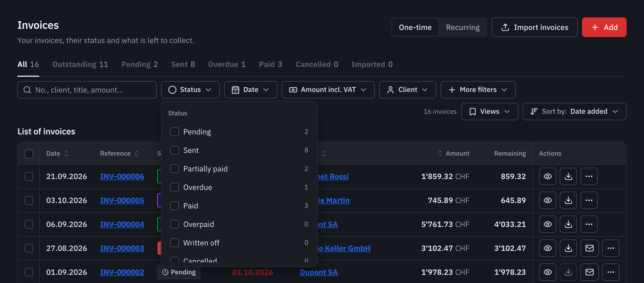This screenshot has height=283, width=644.
Task: Download invoice INV-000006
Action: [x=568, y=176]
